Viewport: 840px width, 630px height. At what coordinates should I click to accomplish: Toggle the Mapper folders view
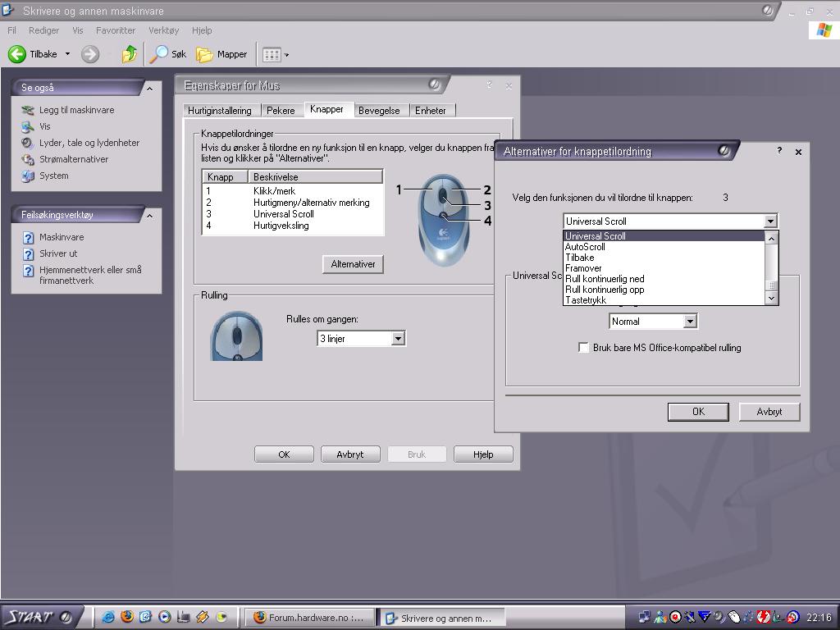[221, 54]
